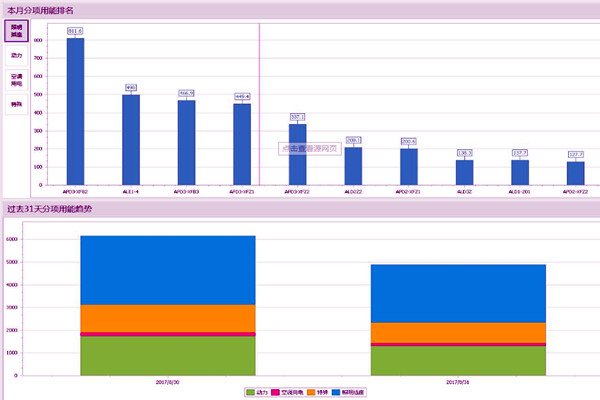Toggle 特殊 orange legend swatch
600x400 pixels.
[x=311, y=392]
